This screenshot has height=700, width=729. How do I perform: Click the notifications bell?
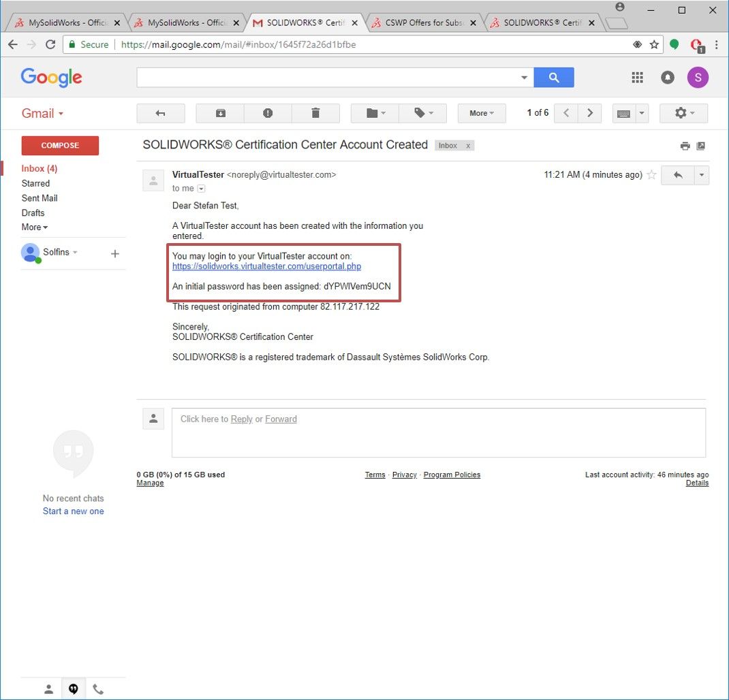(x=667, y=77)
